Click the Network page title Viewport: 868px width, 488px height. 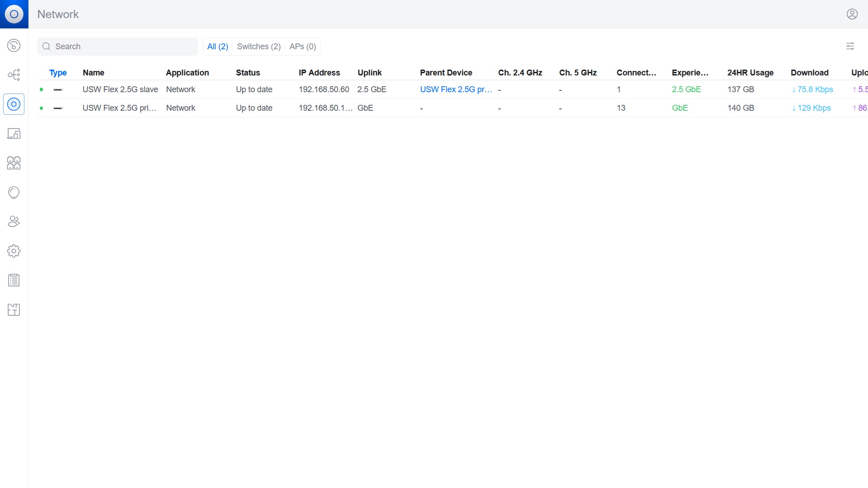pyautogui.click(x=58, y=14)
